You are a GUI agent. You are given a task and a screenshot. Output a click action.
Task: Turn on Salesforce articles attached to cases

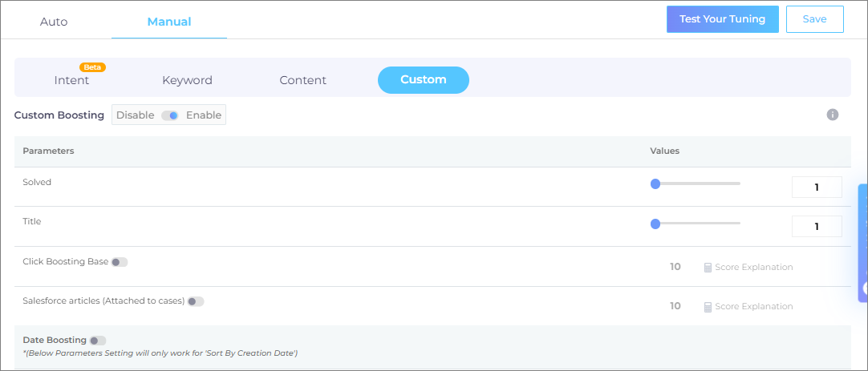point(195,301)
